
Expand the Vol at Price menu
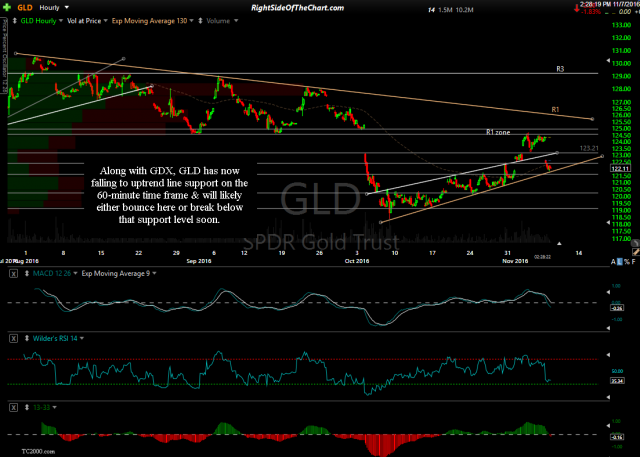point(105,21)
